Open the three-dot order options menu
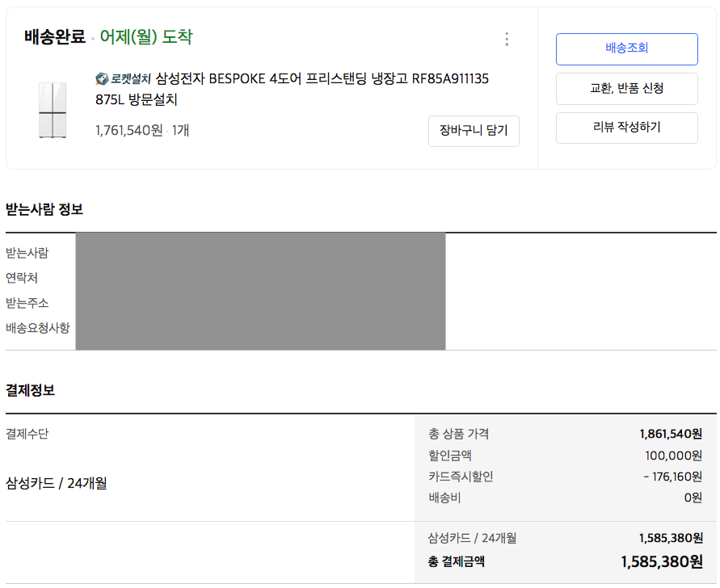 coord(507,39)
